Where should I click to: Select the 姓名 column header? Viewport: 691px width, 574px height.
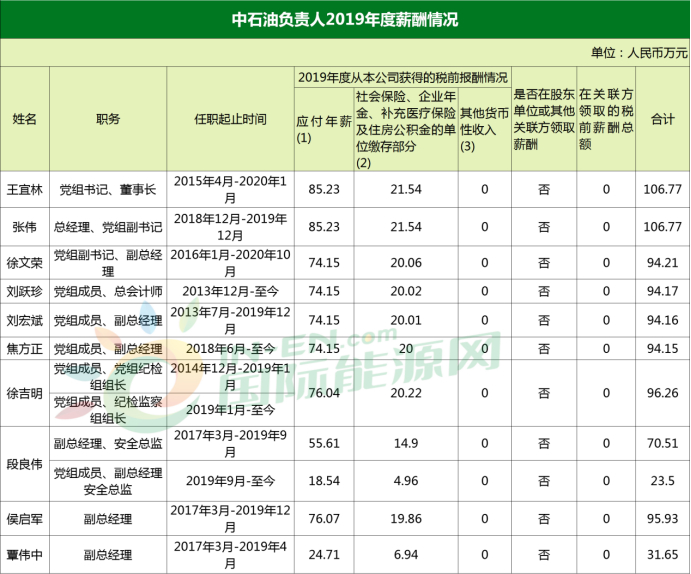coord(25,119)
